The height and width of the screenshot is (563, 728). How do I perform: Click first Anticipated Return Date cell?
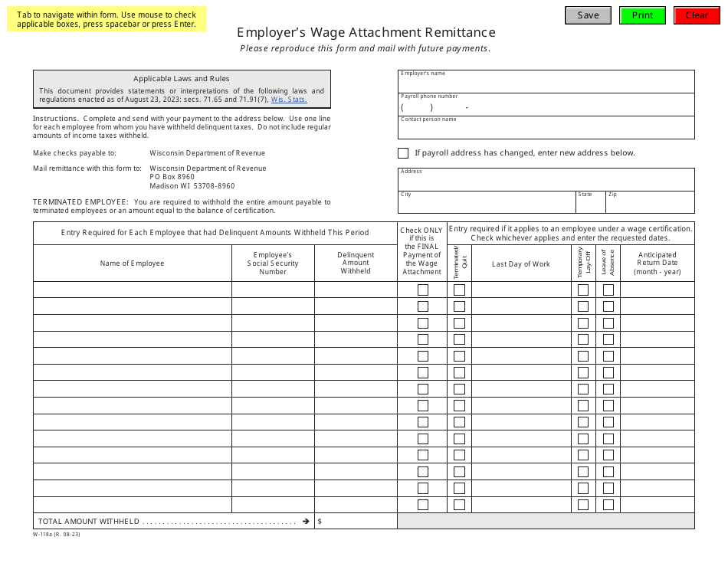click(x=657, y=290)
